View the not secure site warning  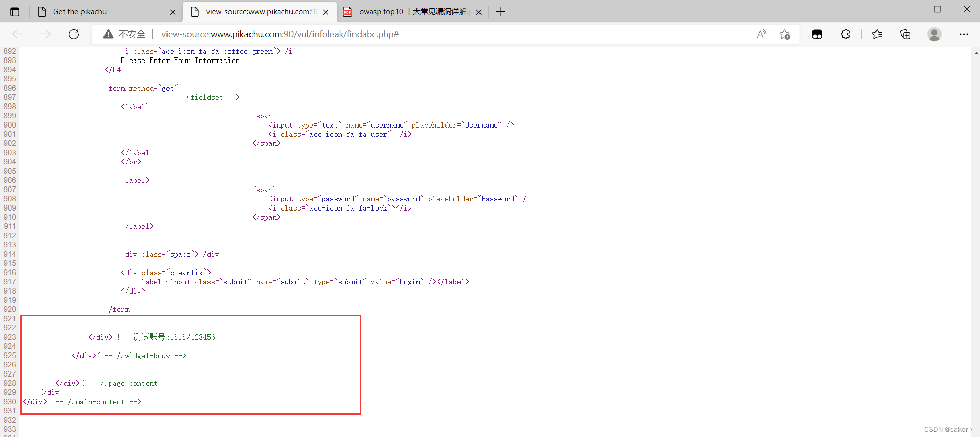(x=124, y=34)
